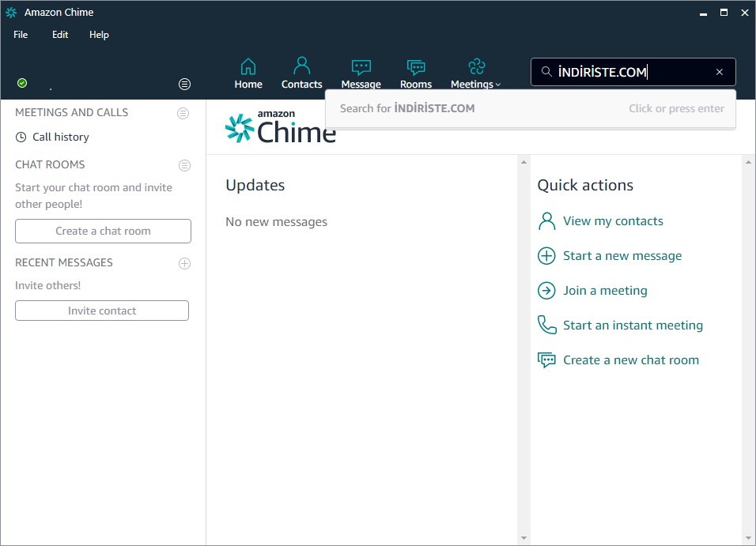Click the CHAT ROOMS section header
756x546 pixels.
[50, 164]
